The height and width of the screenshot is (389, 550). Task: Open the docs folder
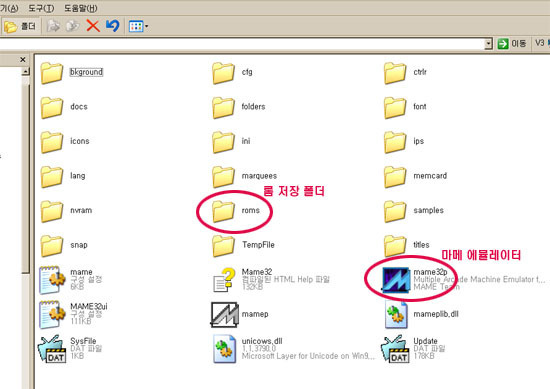click(x=64, y=107)
